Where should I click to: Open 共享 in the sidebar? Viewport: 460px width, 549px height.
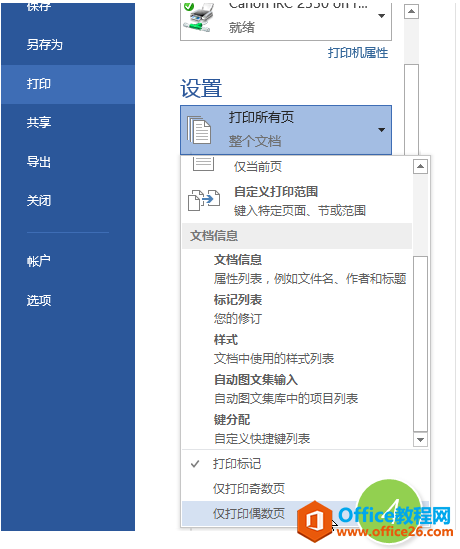coord(68,123)
